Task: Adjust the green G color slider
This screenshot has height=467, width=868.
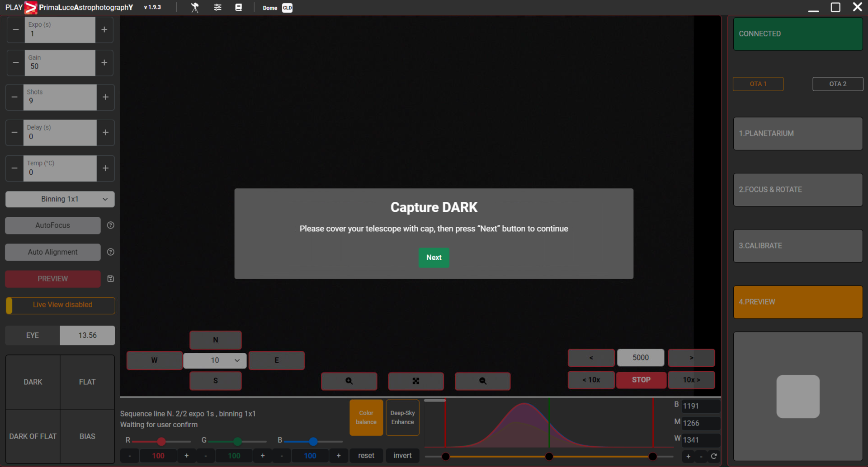Action: [237, 441]
